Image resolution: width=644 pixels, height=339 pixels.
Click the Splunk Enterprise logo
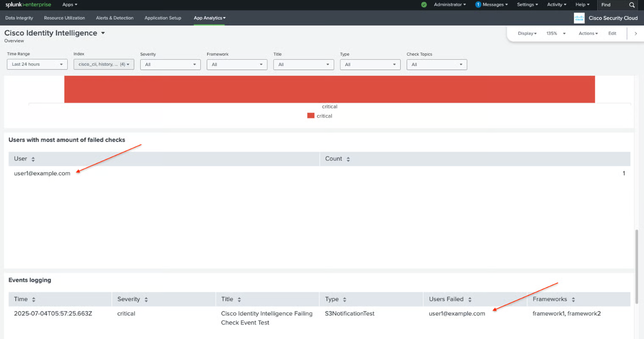coord(28,5)
